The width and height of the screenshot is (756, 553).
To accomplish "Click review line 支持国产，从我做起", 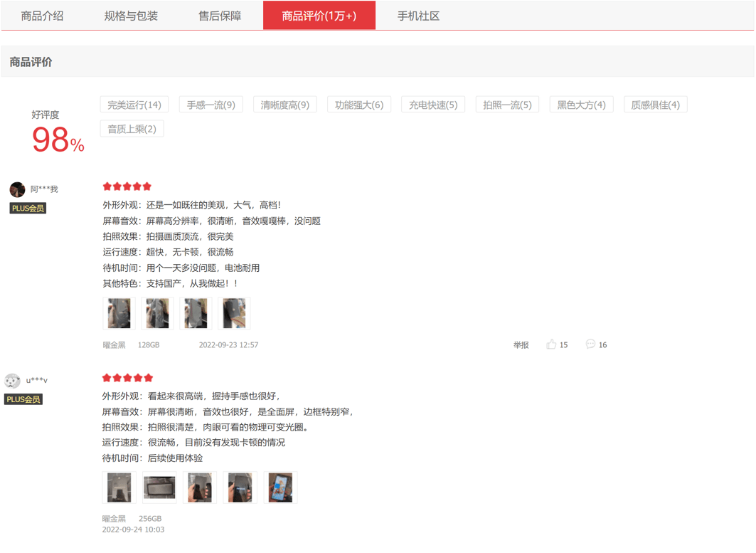I will point(192,283).
